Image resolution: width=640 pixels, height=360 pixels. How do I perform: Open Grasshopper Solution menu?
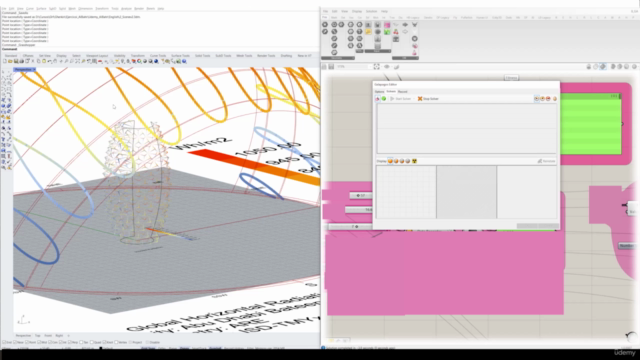[371, 11]
